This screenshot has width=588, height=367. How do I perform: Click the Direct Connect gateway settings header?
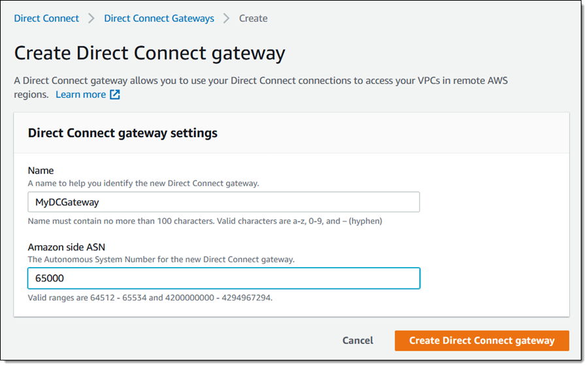coord(123,133)
